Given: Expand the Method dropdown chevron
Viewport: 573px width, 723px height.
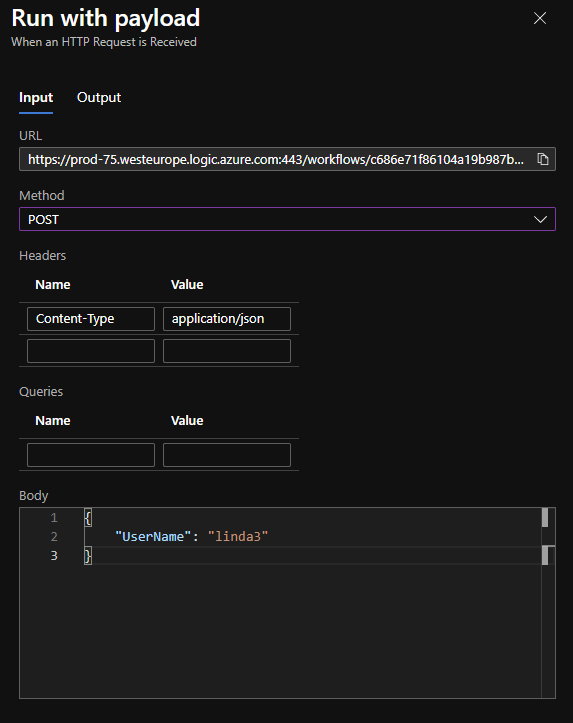Looking at the screenshot, I should pos(540,219).
